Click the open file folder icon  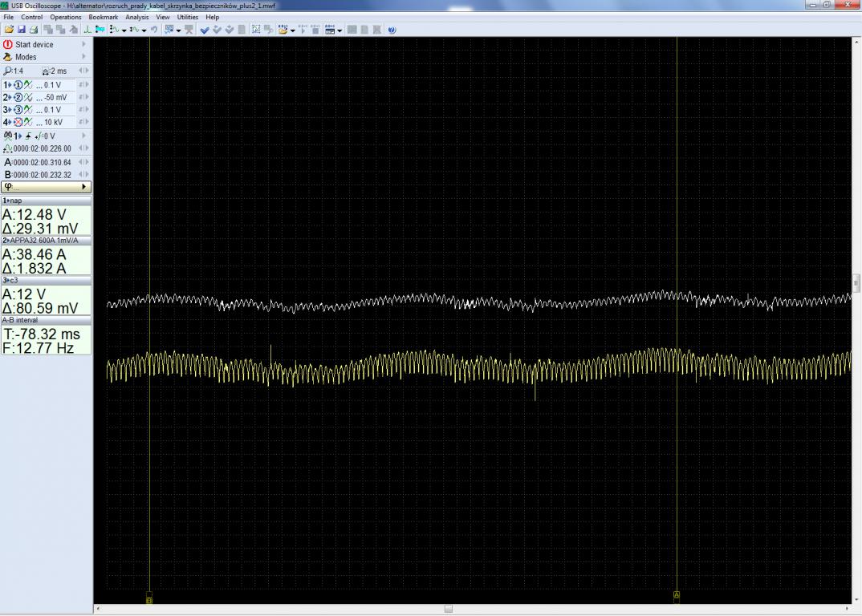coord(10,30)
